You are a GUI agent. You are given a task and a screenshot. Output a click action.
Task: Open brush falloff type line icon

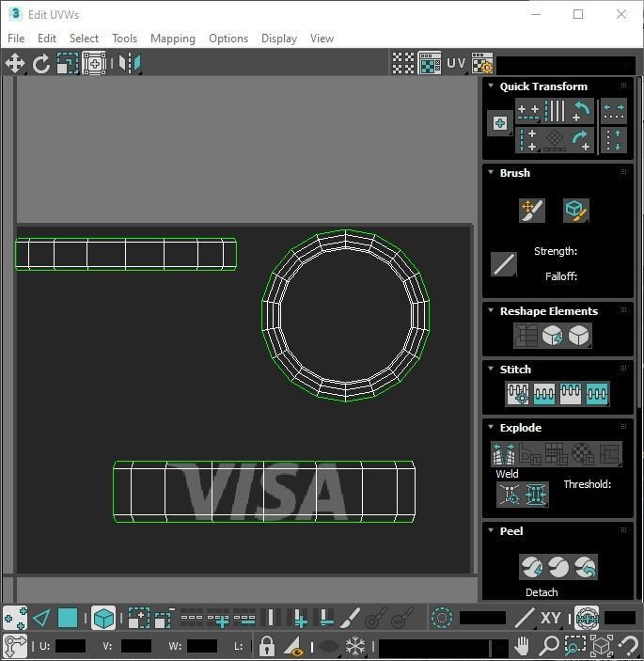click(504, 265)
